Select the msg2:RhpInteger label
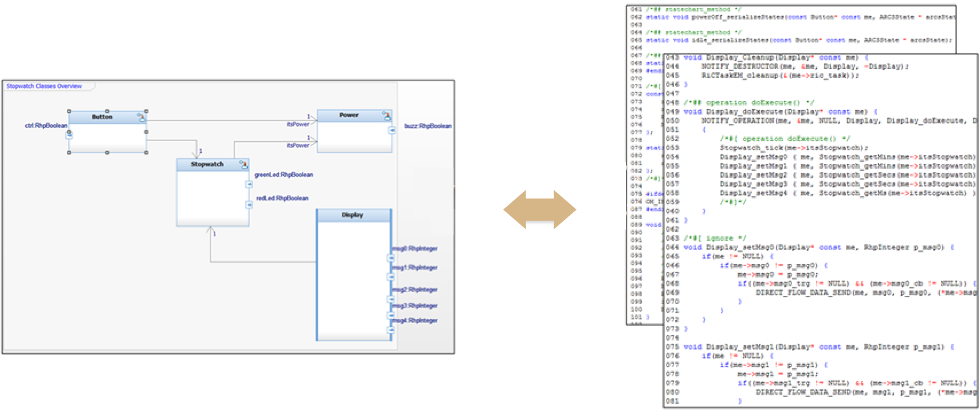Viewport: 980px width, 413px height. 415,290
